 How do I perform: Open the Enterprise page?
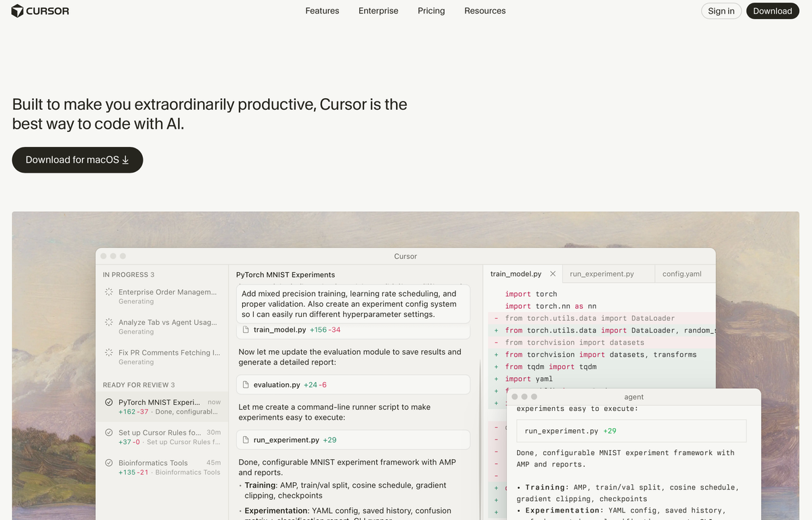tap(378, 11)
